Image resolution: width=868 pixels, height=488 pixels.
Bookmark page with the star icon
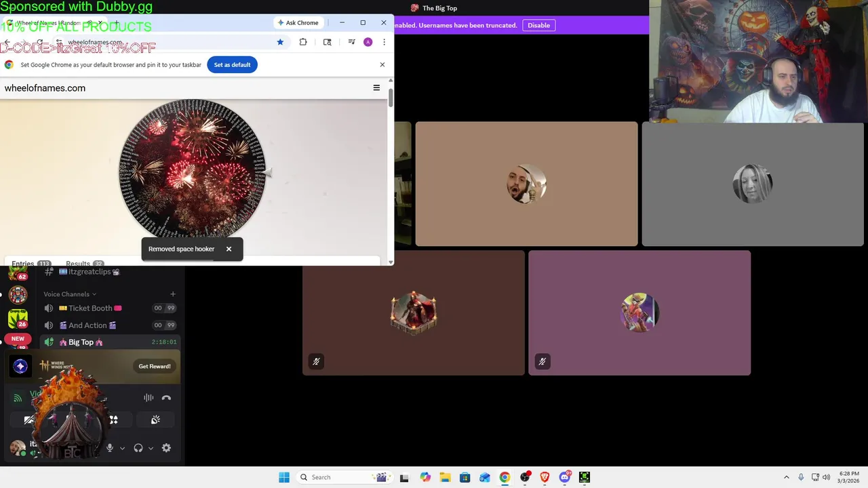point(280,42)
